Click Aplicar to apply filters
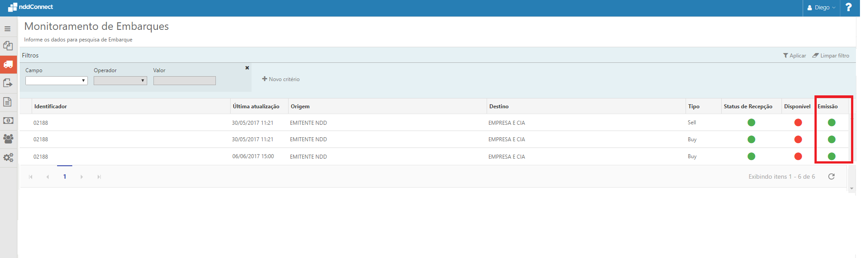868x258 pixels. pos(794,56)
